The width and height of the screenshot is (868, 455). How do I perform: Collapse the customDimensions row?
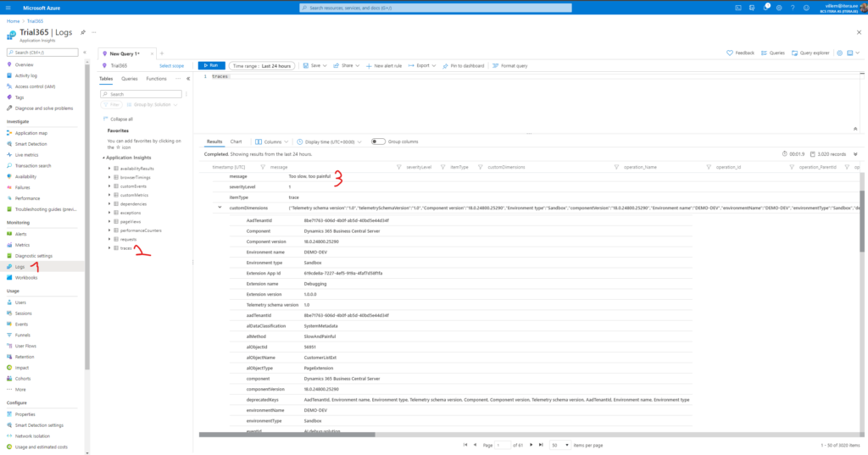pos(220,208)
